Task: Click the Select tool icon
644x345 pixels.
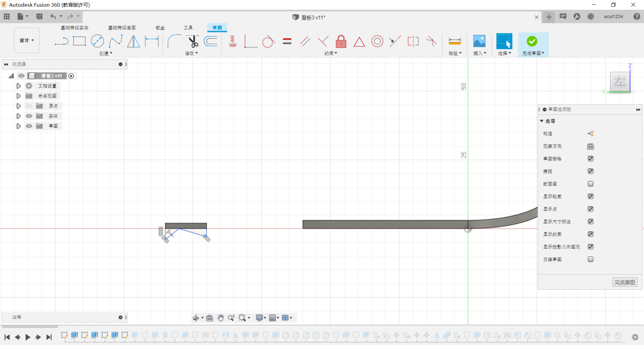Action: 504,41
